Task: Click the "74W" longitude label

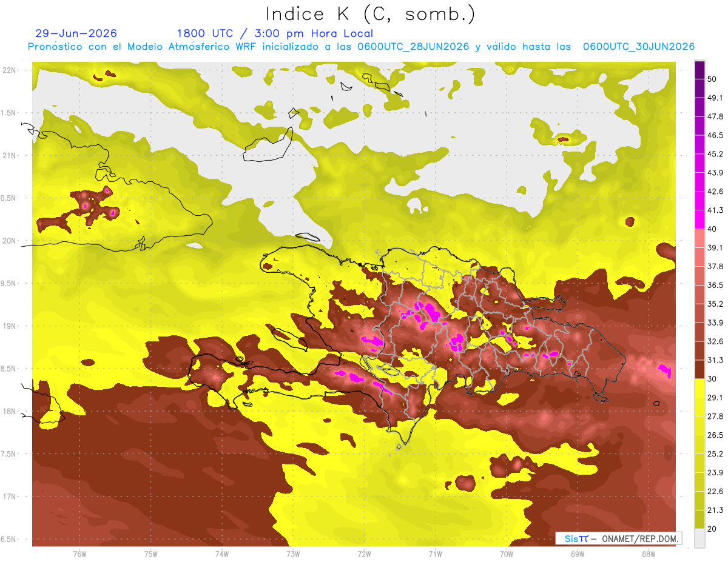Action: (x=222, y=554)
